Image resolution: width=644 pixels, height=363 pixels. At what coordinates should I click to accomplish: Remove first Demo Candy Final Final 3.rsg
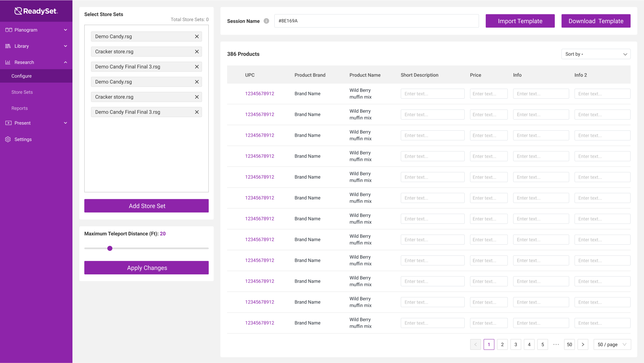pos(197,66)
